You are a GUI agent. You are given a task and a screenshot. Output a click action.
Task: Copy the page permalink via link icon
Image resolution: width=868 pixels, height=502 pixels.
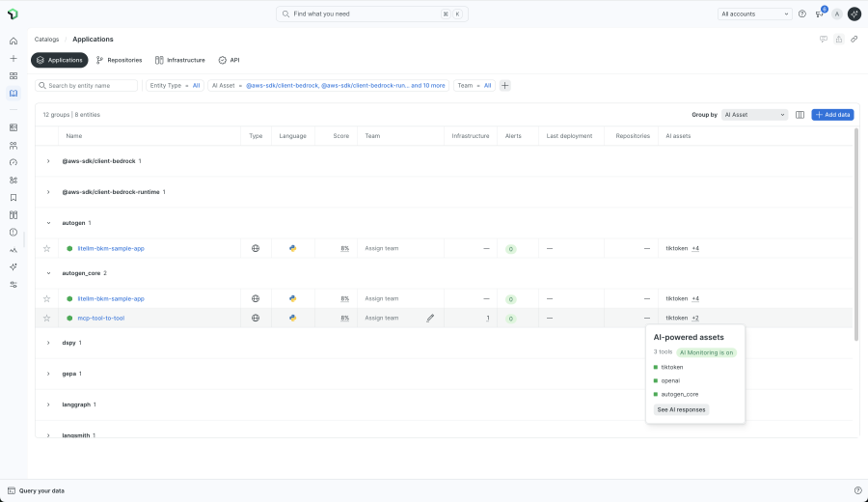[x=854, y=39]
